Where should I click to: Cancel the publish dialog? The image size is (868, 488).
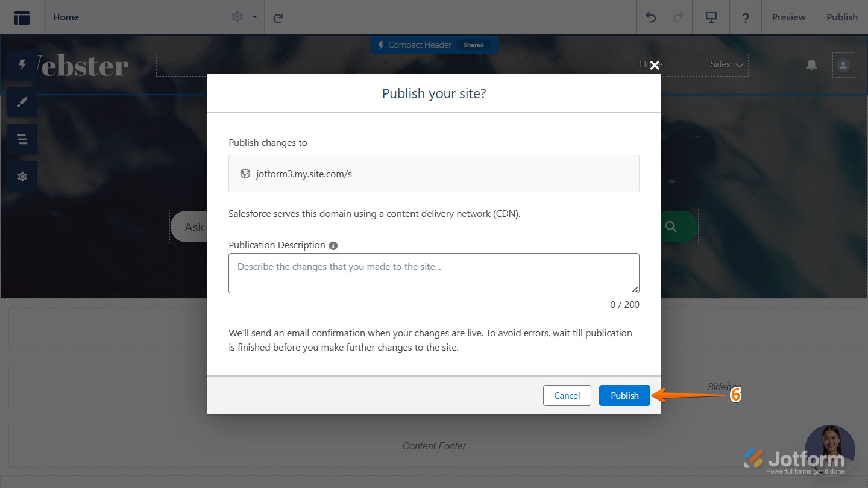(567, 395)
